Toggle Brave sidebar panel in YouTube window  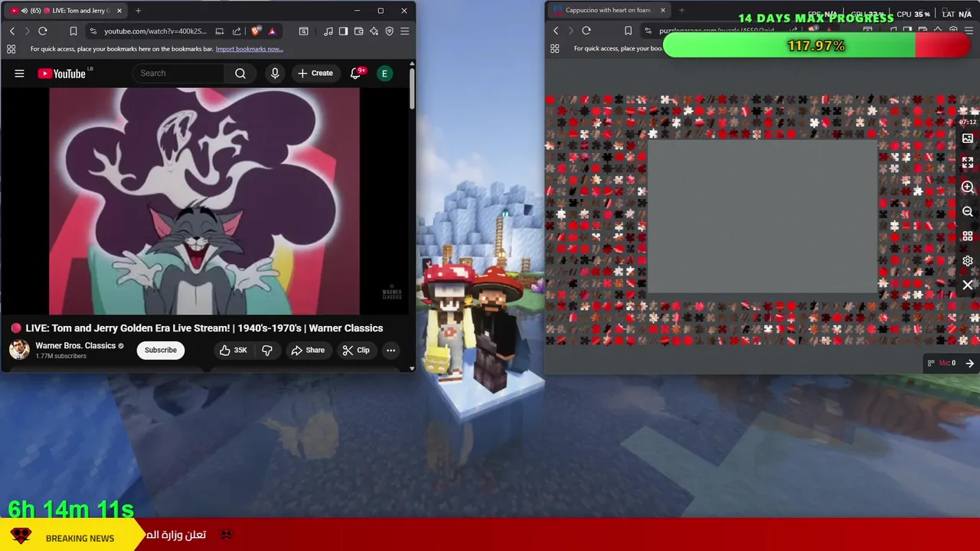344,31
